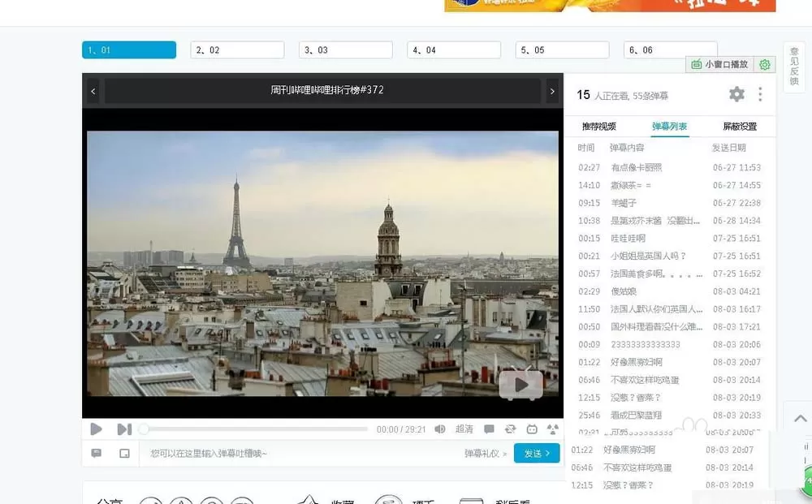
Task: Skip to the next episode
Action: point(124,429)
